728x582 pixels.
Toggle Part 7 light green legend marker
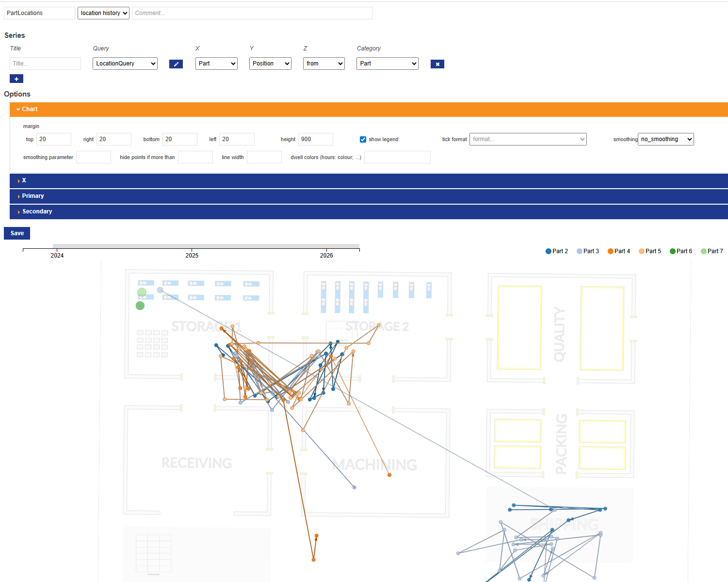point(704,251)
